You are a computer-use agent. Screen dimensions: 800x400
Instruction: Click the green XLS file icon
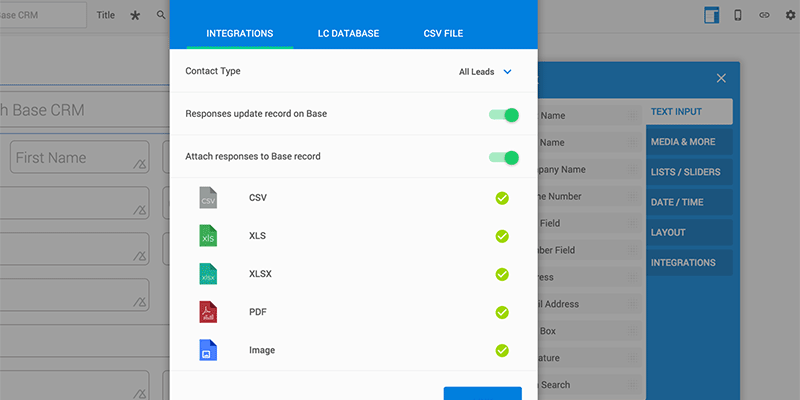[208, 236]
